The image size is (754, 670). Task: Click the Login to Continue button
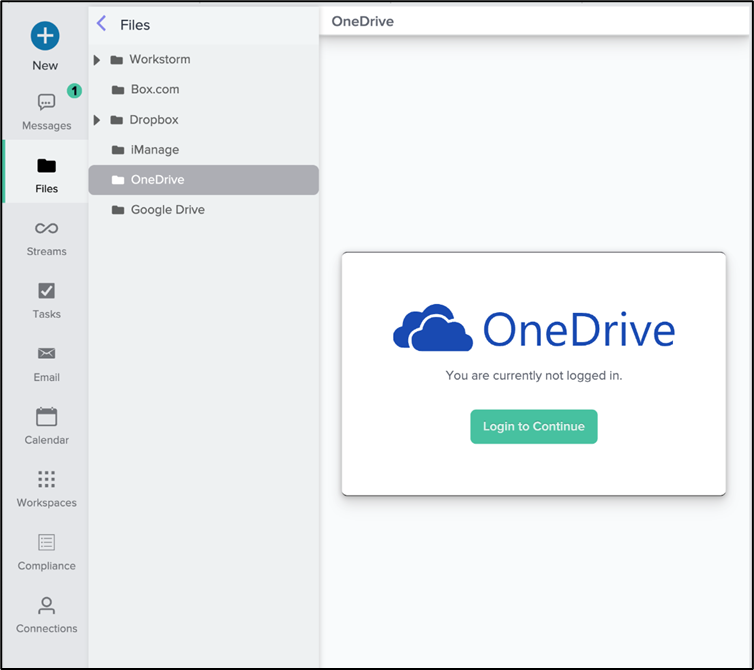(x=534, y=427)
